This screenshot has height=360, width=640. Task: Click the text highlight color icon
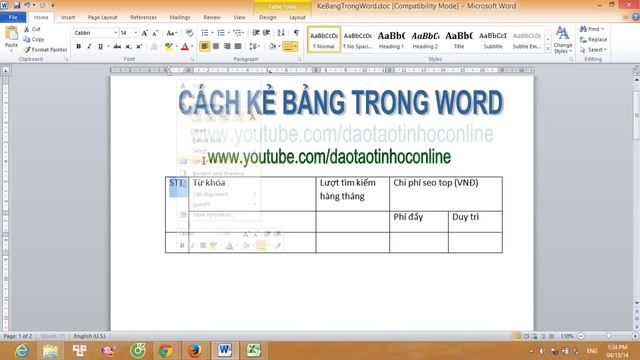(168, 47)
